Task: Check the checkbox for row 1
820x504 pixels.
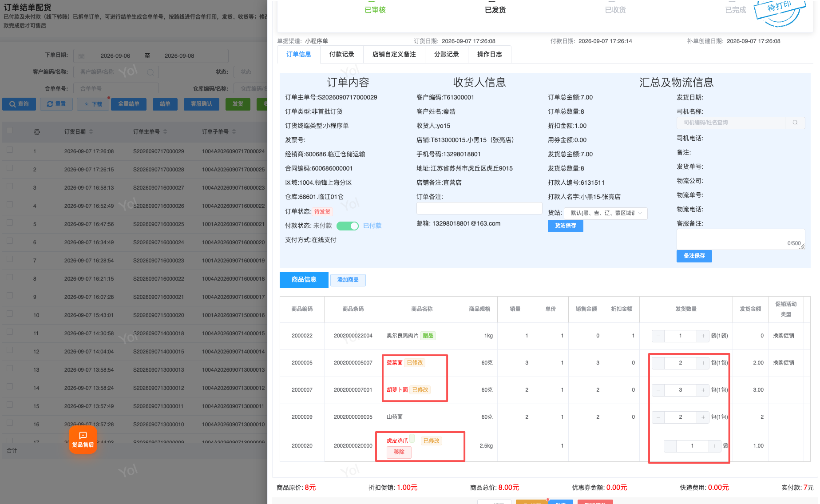Action: [10, 150]
